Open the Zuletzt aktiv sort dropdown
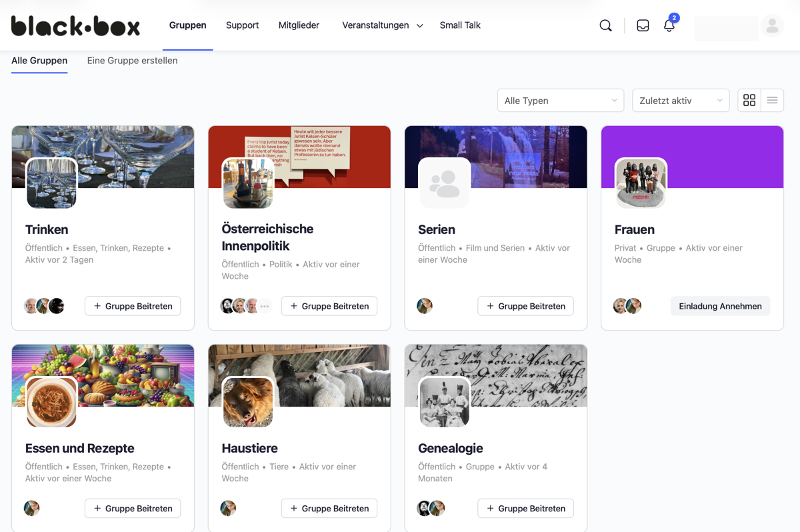The height and width of the screenshot is (532, 800). click(680, 101)
